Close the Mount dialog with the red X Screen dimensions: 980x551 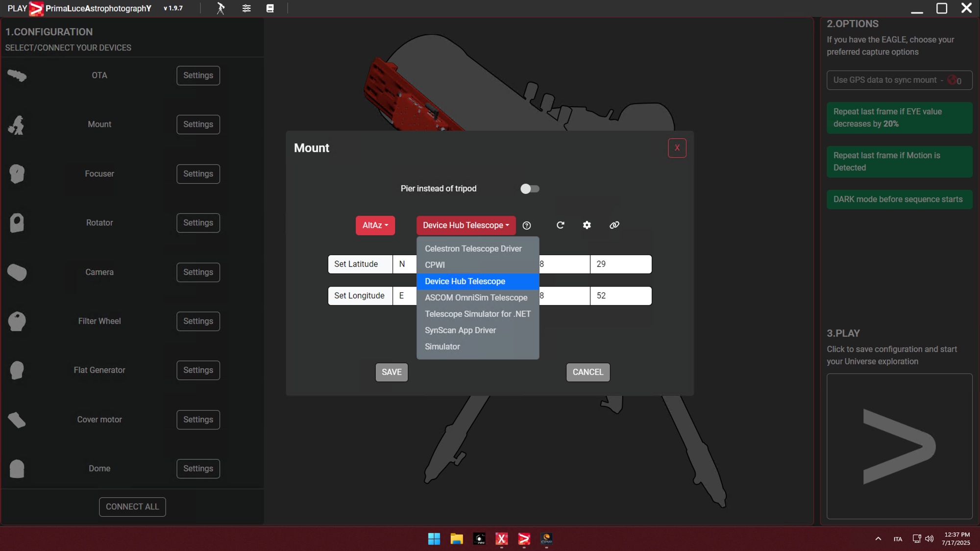tap(677, 148)
